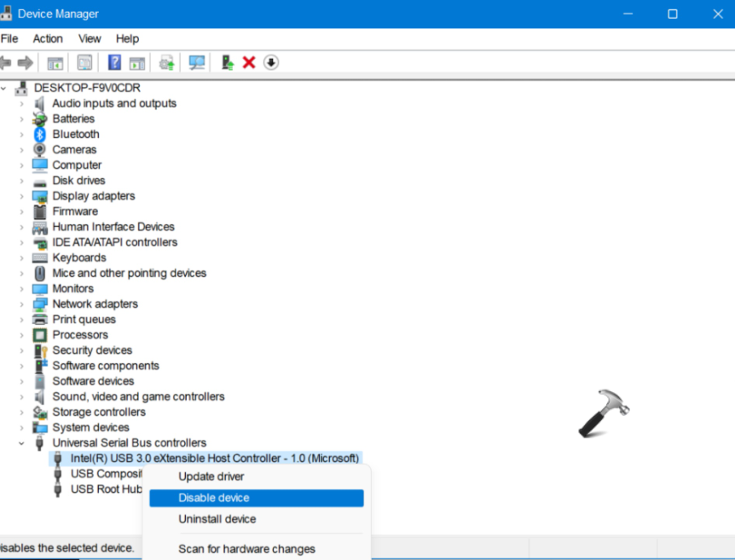Screen dimensions: 735x560
Task: Click the Display adapters icon
Action: click(40, 196)
